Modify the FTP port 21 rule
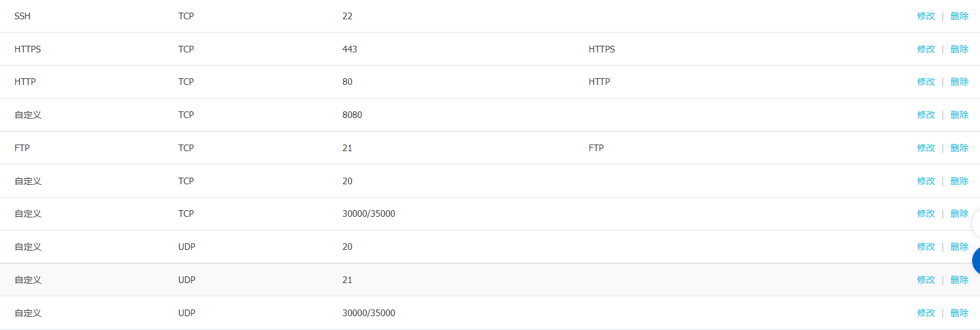The image size is (980, 330). [x=926, y=148]
